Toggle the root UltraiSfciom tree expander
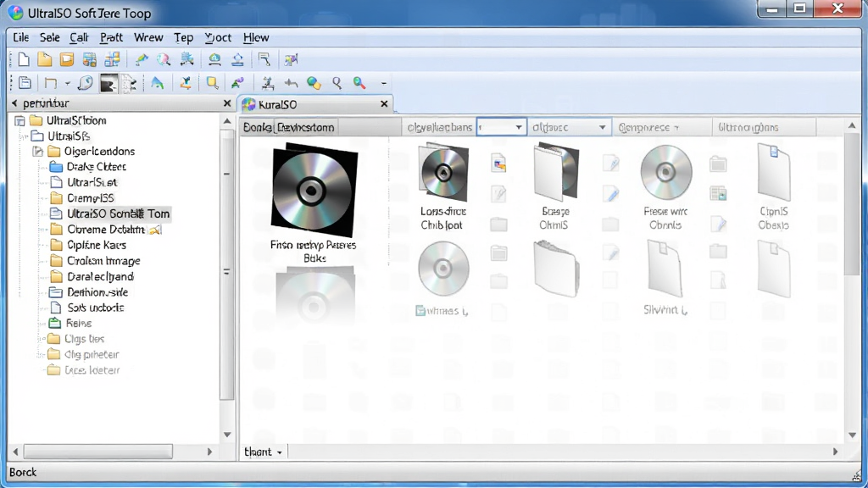 (x=19, y=120)
